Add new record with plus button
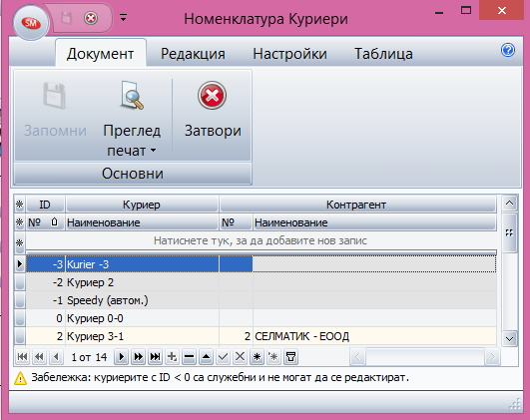530x420 pixels. tap(172, 357)
